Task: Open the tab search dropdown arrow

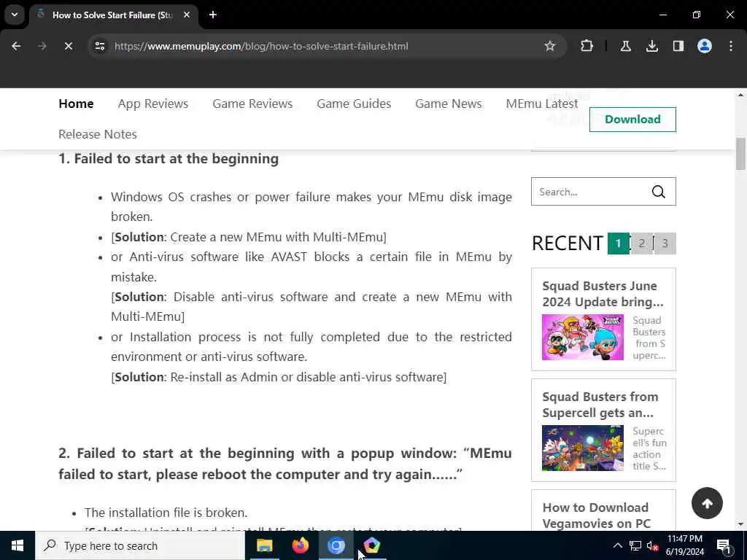Action: 15,15
